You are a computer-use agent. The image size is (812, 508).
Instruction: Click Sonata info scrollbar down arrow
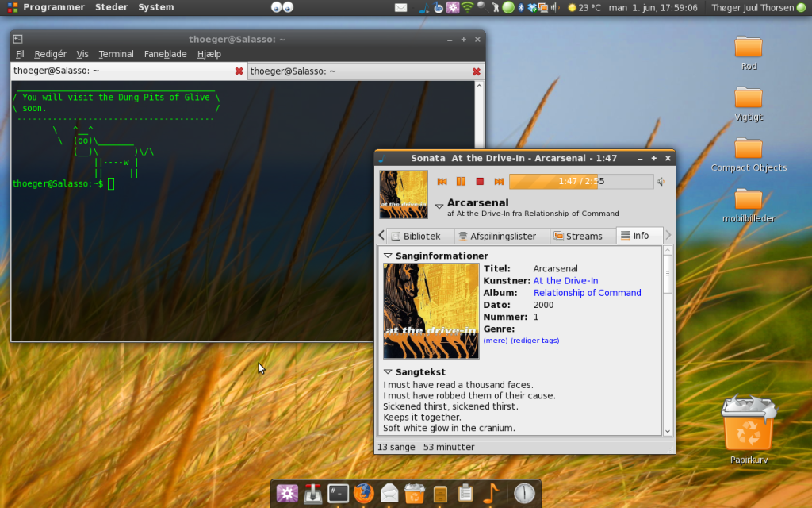[668, 431]
